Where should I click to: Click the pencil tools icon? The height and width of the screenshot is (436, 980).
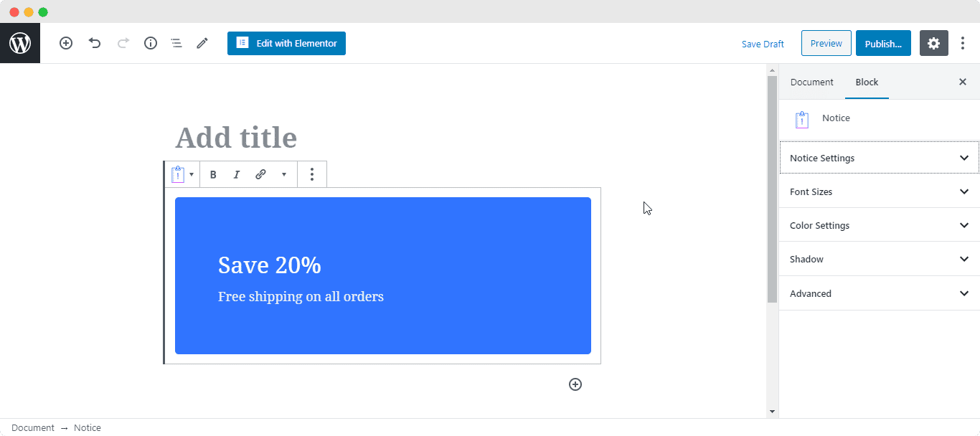point(202,43)
